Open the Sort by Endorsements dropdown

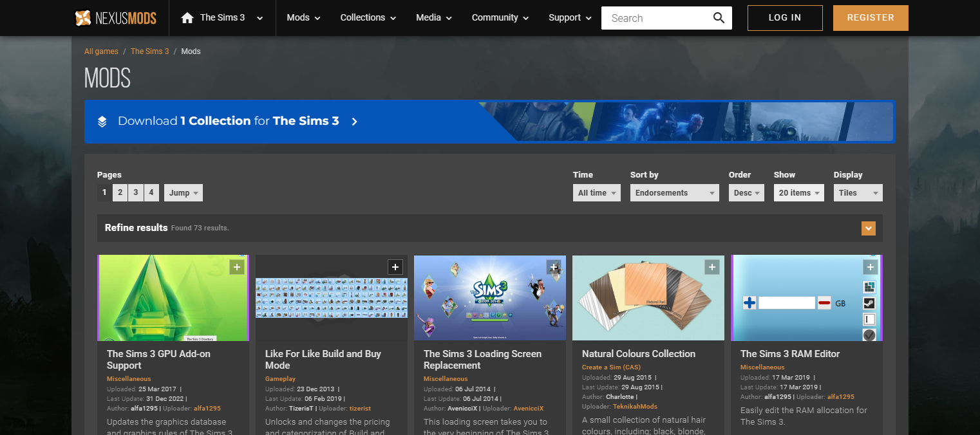(x=675, y=193)
